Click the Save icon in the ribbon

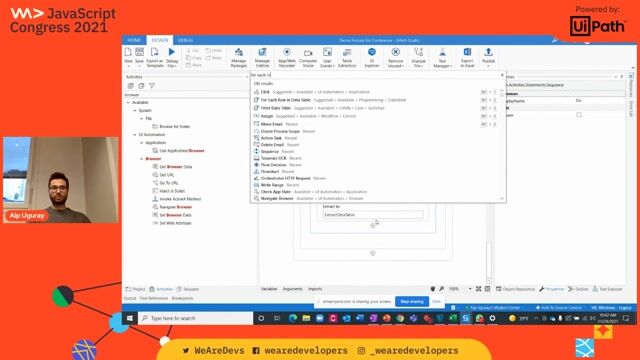coord(140,52)
